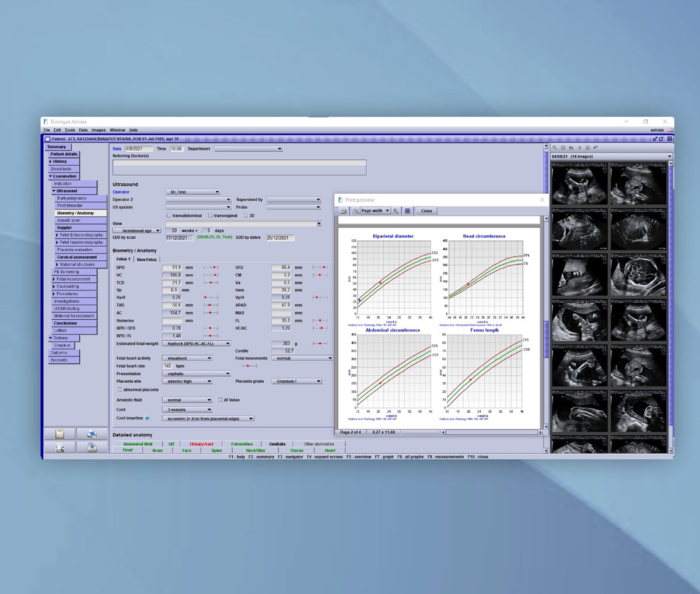This screenshot has width=700, height=594.
Task: Click the printer button in the bottom-left panel
Action: tap(92, 434)
